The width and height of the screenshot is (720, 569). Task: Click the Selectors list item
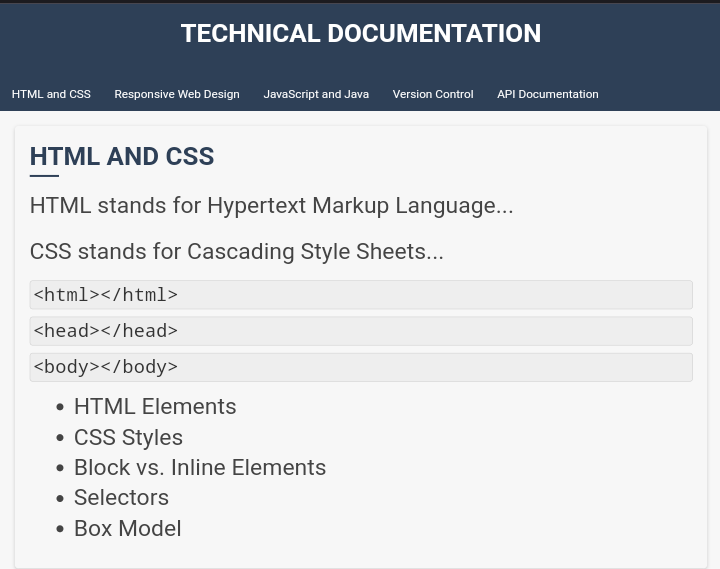(x=121, y=497)
